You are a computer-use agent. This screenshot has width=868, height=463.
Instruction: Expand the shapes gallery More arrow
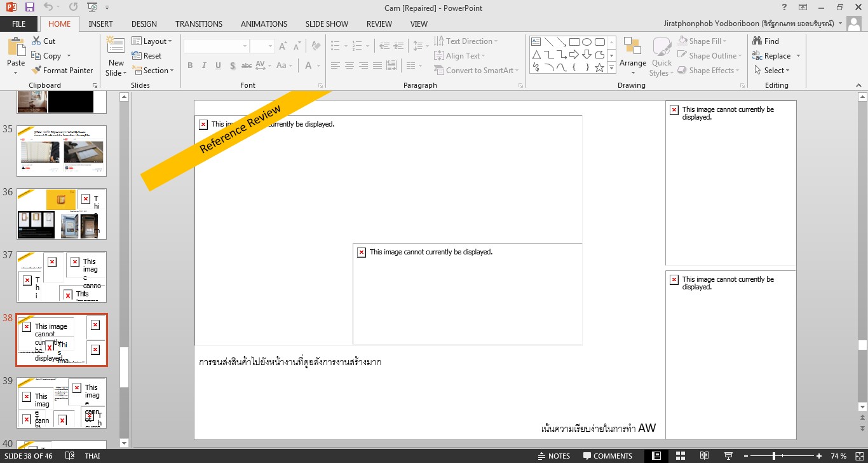611,67
